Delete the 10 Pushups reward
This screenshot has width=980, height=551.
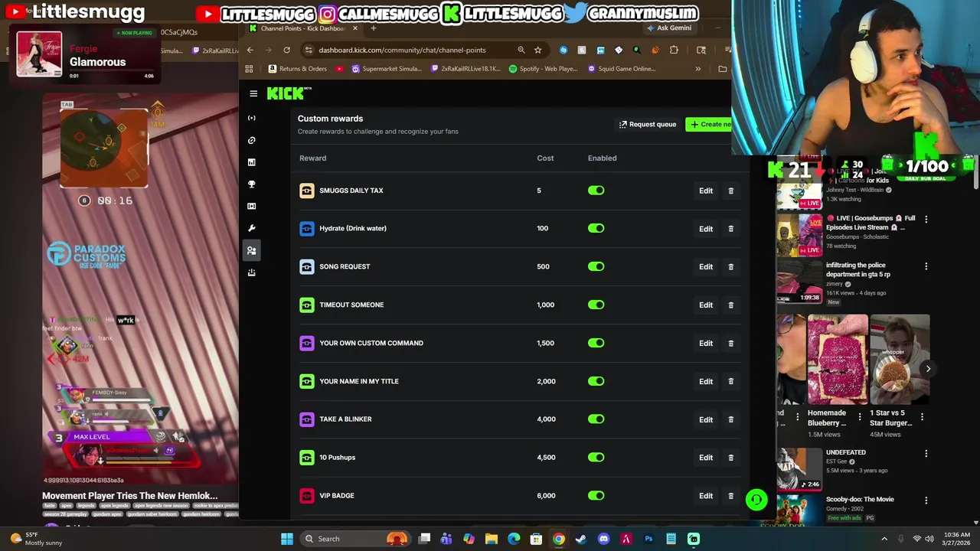tap(730, 458)
